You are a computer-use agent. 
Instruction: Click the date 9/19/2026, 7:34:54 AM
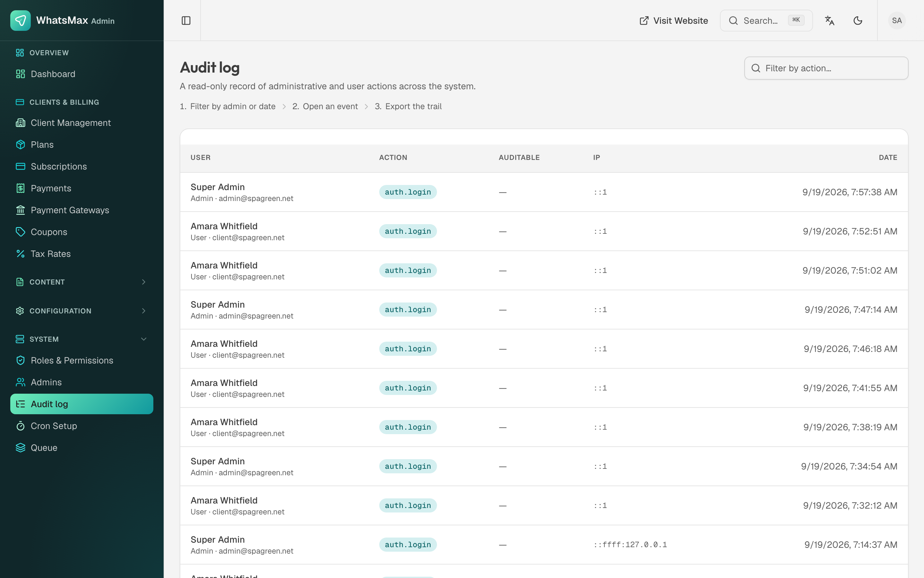click(849, 466)
